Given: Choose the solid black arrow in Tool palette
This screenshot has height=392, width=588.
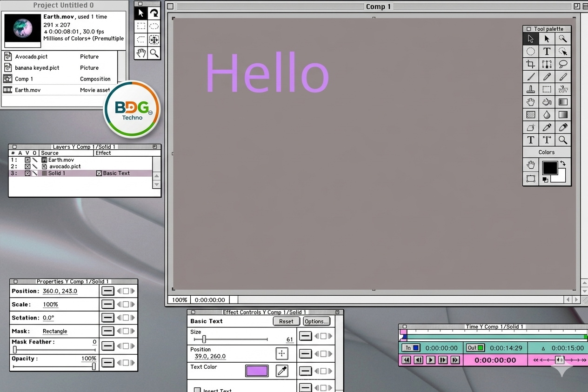Looking at the screenshot, I should point(547,39).
